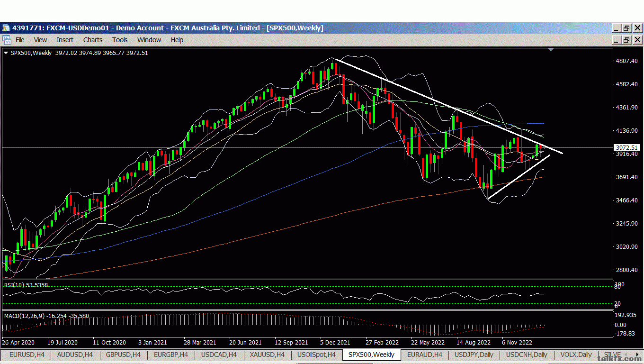Switch to the EURUSD,H4 chart tab
This screenshot has width=644, height=364.
pos(27,355)
